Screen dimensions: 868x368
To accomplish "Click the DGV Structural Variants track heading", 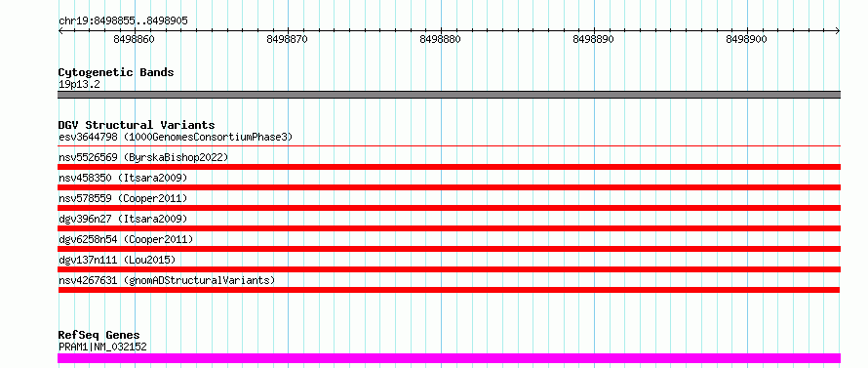I will coord(137,125).
